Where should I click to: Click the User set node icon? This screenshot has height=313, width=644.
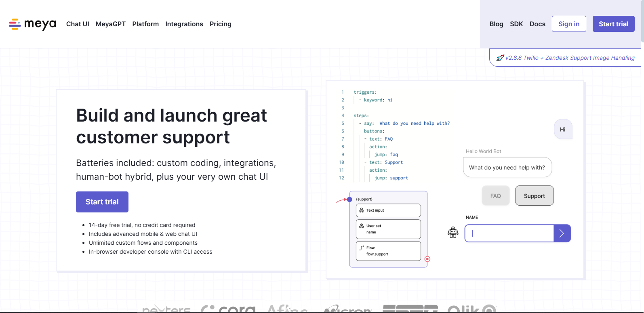pyautogui.click(x=362, y=226)
